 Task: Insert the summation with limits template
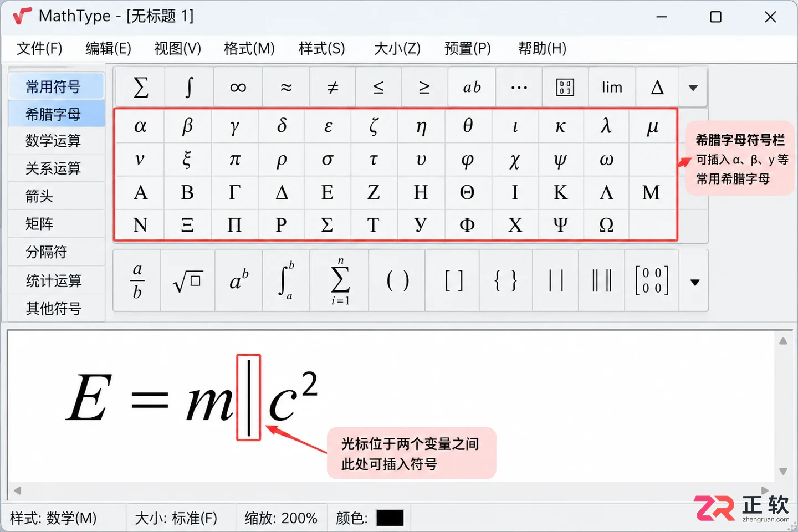pos(340,281)
